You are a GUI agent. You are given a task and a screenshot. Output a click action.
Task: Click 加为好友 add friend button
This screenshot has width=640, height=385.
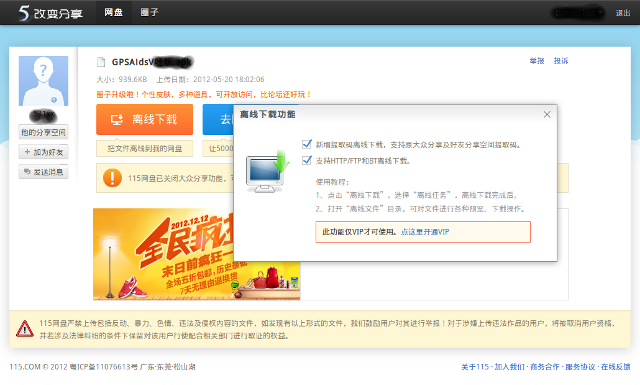[43, 152]
